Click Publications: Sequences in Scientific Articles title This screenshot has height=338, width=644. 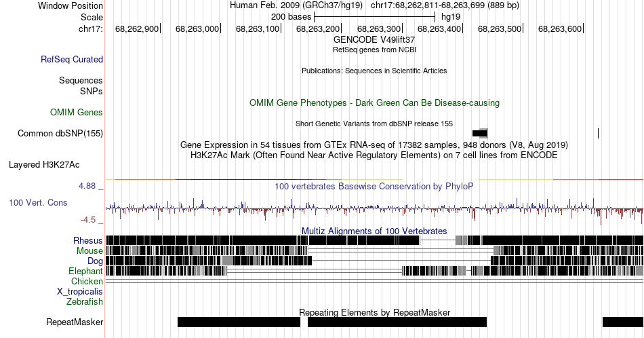tap(374, 71)
